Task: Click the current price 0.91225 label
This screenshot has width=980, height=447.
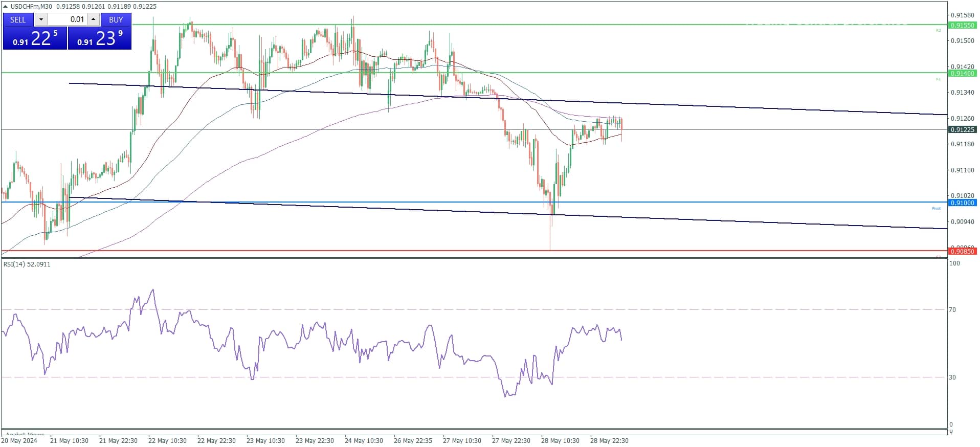Action: click(963, 130)
